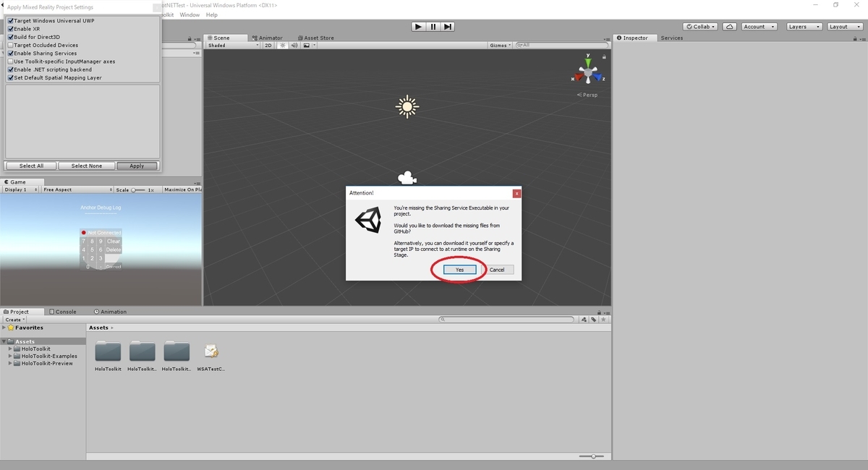The image size is (868, 470).
Task: Open the Collab dropdown
Action: point(701,27)
